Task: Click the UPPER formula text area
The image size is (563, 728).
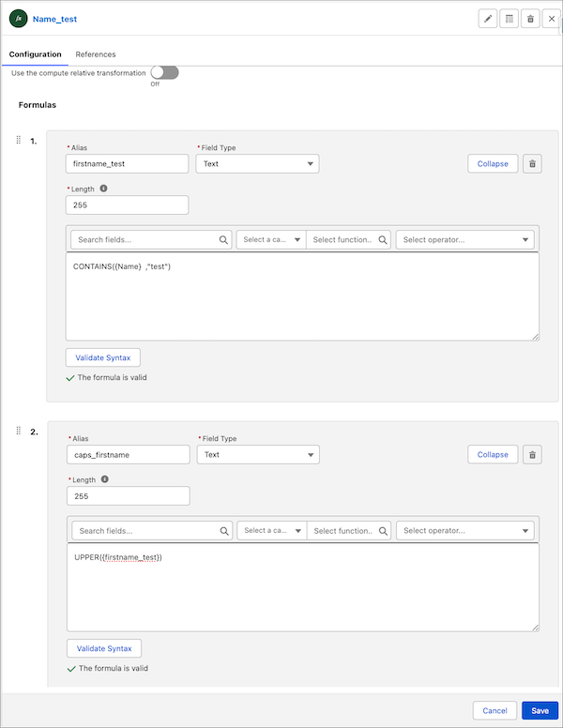Action: pos(303,587)
